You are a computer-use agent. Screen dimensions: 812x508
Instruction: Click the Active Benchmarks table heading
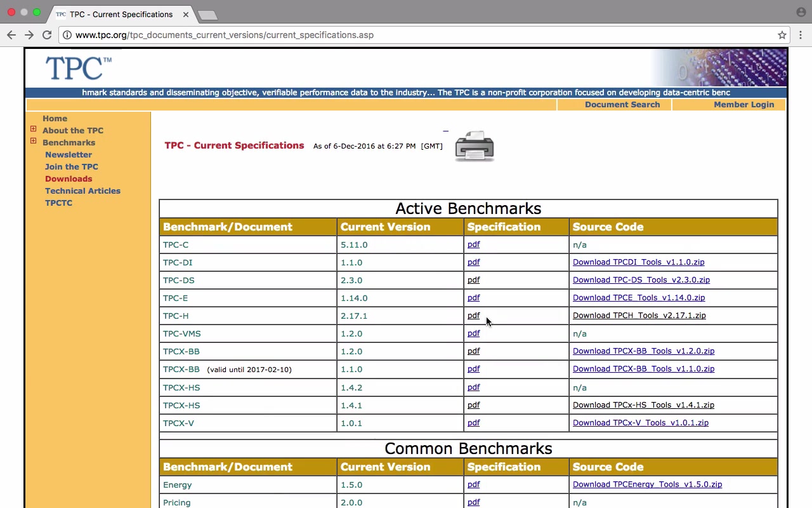coord(468,208)
